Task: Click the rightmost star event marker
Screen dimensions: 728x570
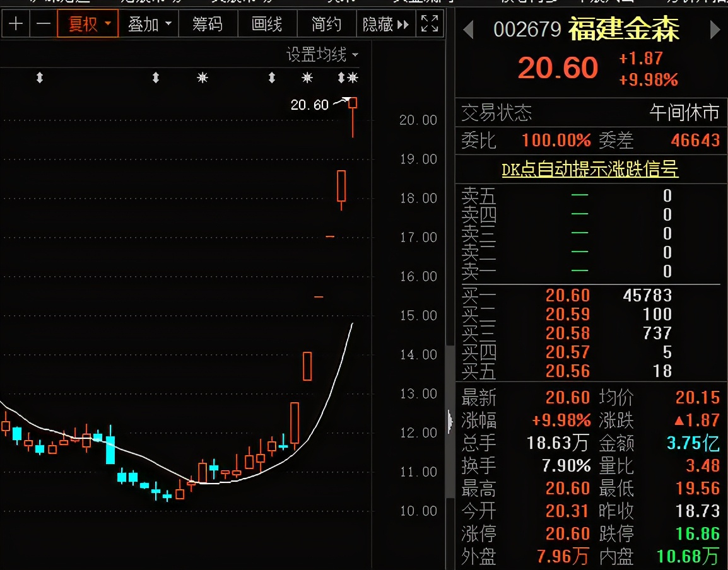Action: point(353,78)
